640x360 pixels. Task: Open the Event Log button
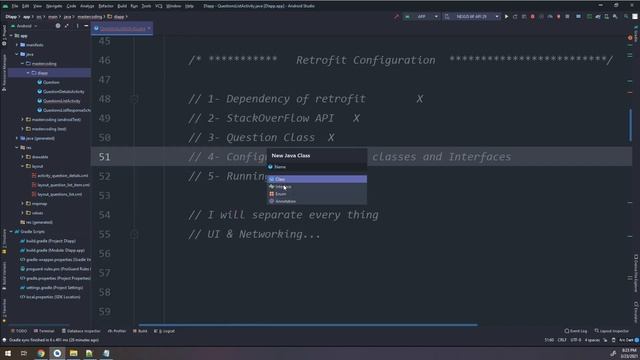576,331
